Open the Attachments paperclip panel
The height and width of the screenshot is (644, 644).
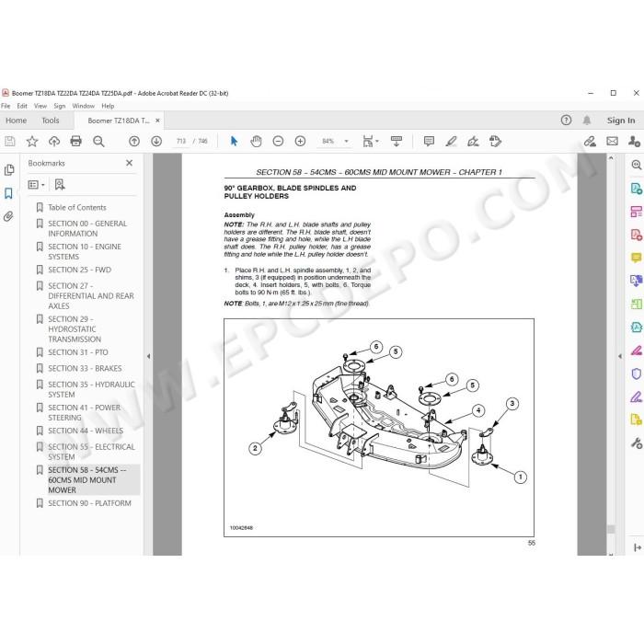pyautogui.click(x=8, y=216)
